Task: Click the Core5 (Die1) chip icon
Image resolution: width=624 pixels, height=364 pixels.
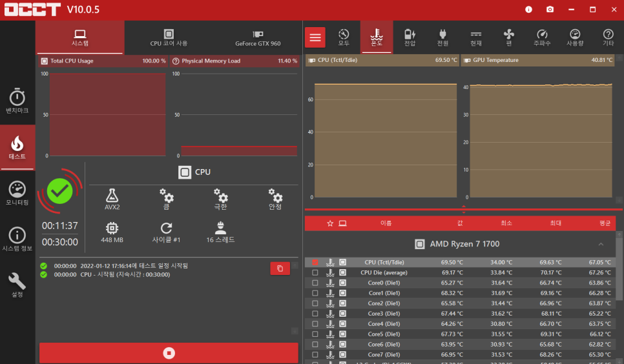Action: point(342,334)
